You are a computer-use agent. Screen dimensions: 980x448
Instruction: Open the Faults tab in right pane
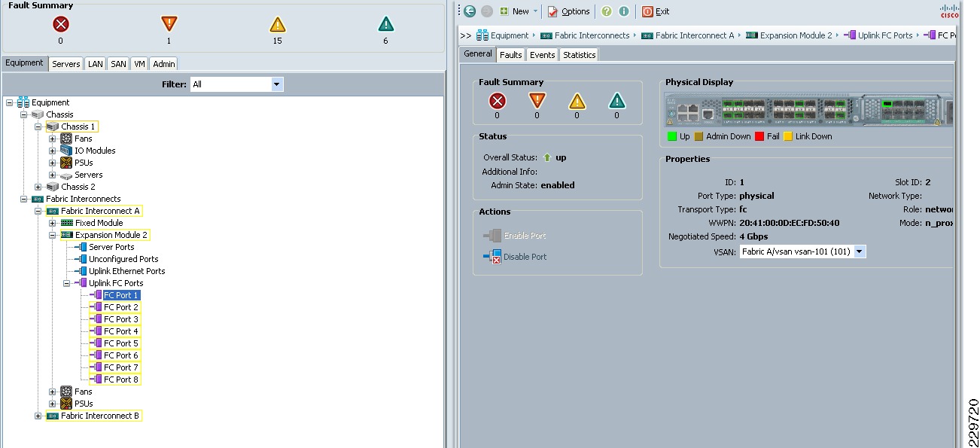point(511,55)
